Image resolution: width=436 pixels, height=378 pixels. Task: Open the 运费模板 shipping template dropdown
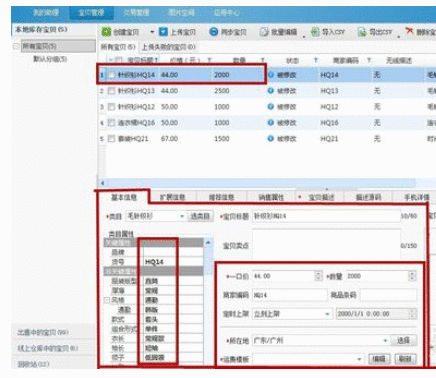coord(359,359)
